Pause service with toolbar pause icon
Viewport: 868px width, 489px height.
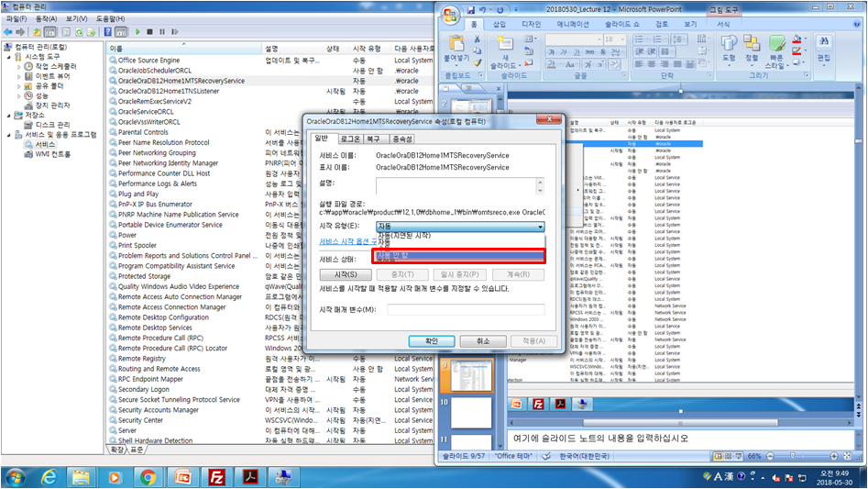coord(162,32)
